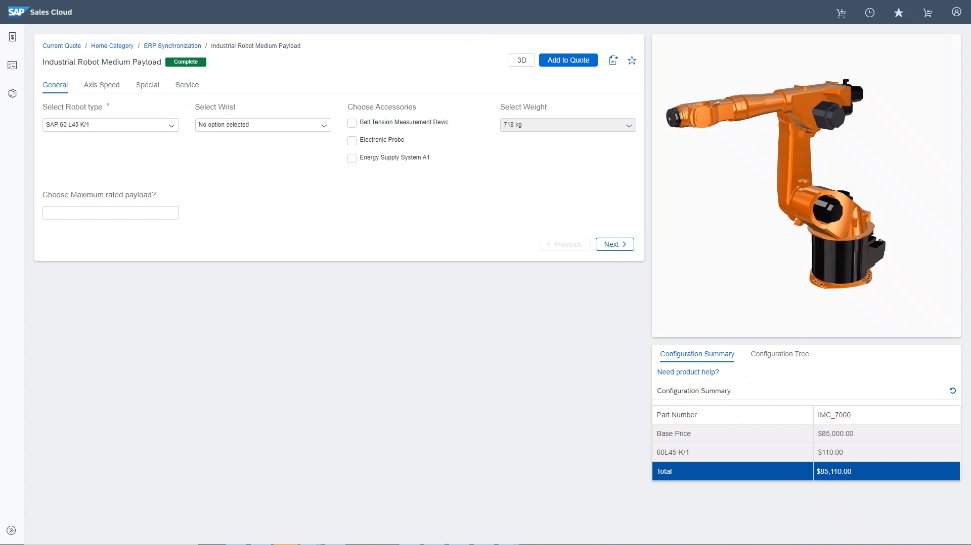The width and height of the screenshot is (971, 545).
Task: Switch to the General tab
Action: pyautogui.click(x=55, y=85)
